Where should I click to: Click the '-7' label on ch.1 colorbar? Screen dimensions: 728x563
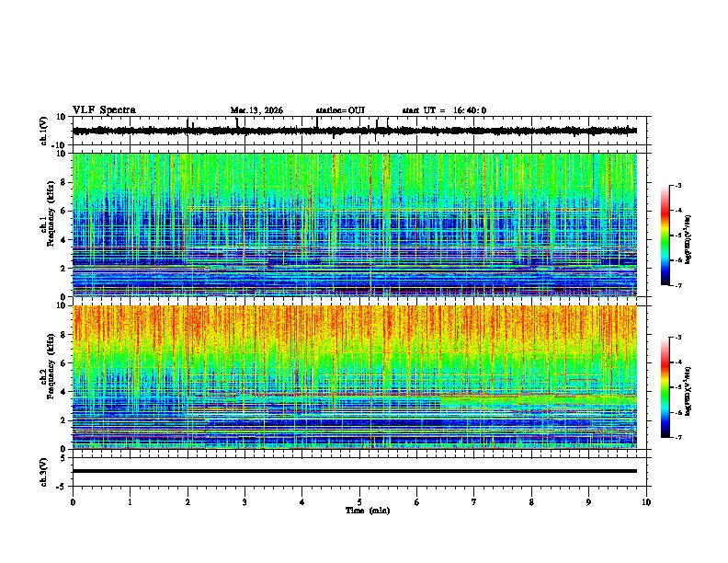click(x=677, y=285)
